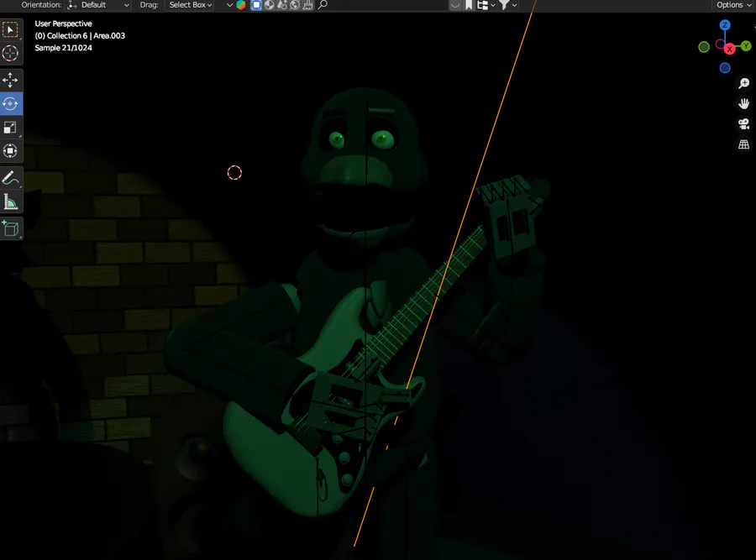756x560 pixels.
Task: Pick the Rotate tool
Action: point(10,103)
